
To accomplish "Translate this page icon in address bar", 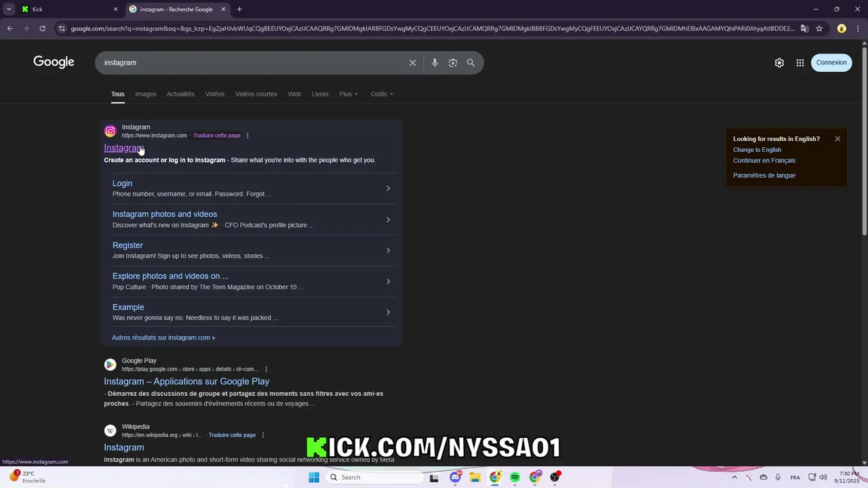I will click(804, 28).
